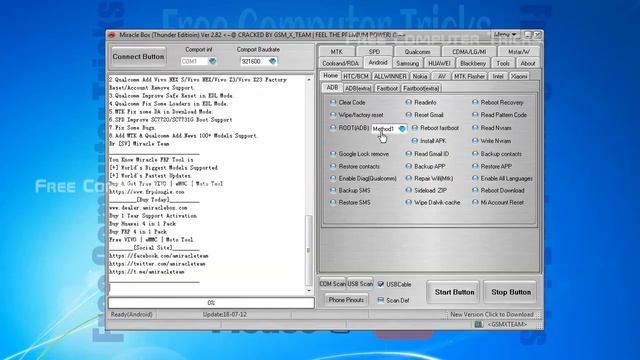Select the Repair Wifi(Mtk) option
This screenshot has height=360, width=640.
(429, 178)
